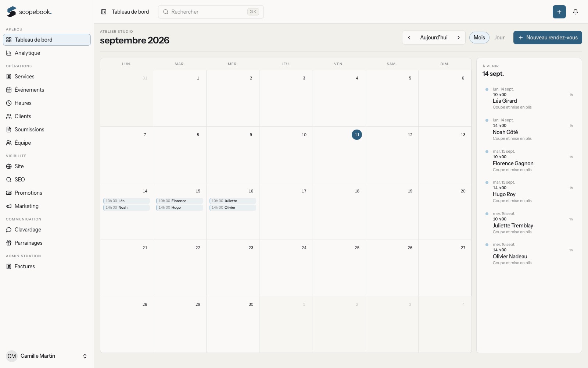Viewport: 588px width, 368px height.
Task: Open the 10h00 Florence appointment
Action: coord(180,201)
